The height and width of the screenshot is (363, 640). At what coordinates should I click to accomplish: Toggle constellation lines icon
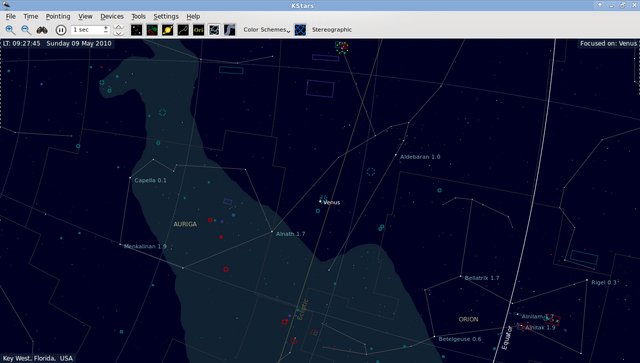coord(183,30)
